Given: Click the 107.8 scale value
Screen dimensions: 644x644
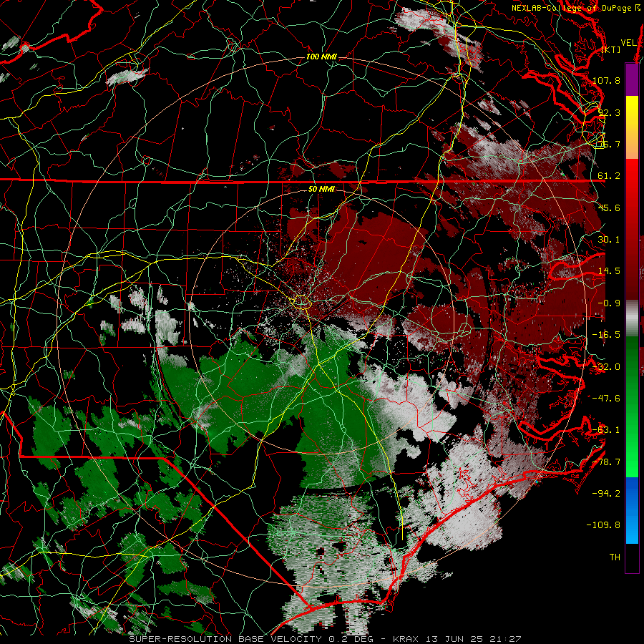Looking at the screenshot, I should coord(606,80).
